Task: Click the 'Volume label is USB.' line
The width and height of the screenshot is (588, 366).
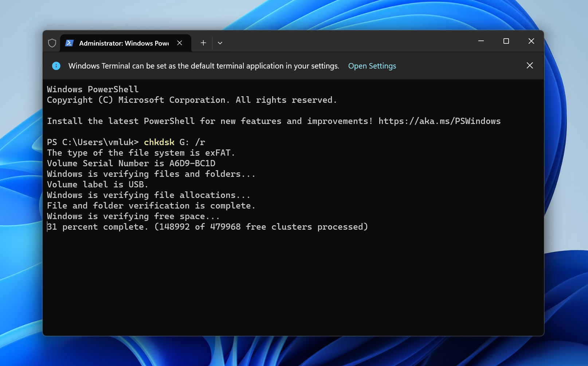Action: click(98, 184)
